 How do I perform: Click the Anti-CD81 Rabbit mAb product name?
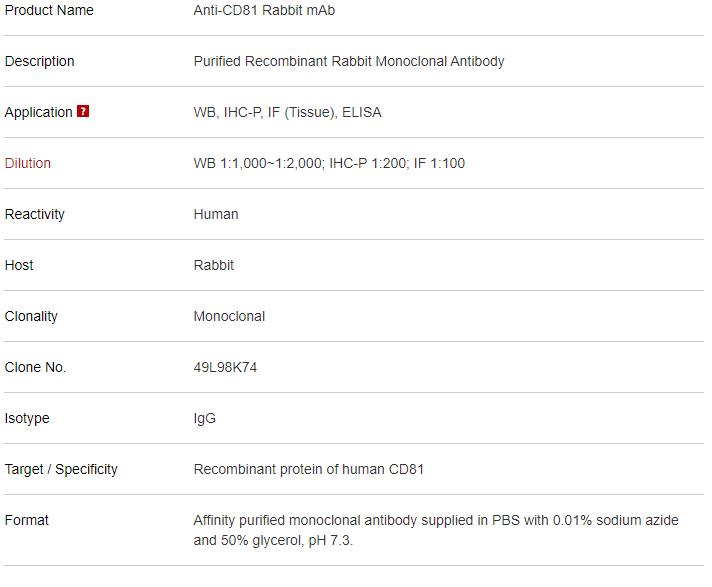264,10
